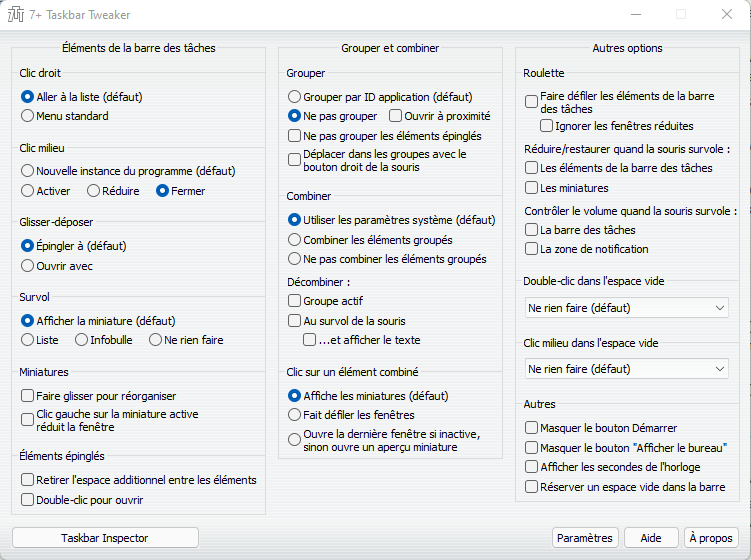Close the Taskbar Tweaker window
751x560 pixels.
tap(727, 15)
